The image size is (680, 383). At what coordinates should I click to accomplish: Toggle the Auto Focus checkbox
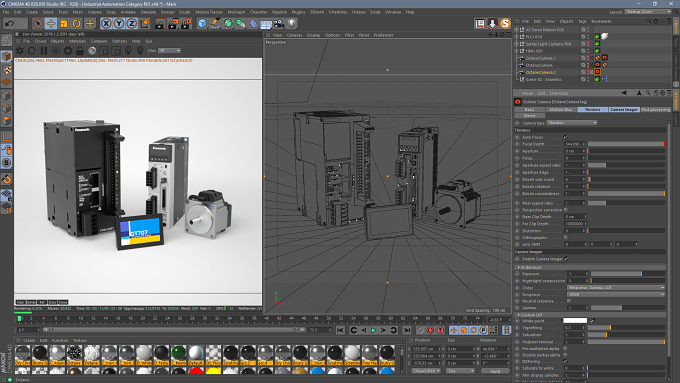click(x=566, y=137)
